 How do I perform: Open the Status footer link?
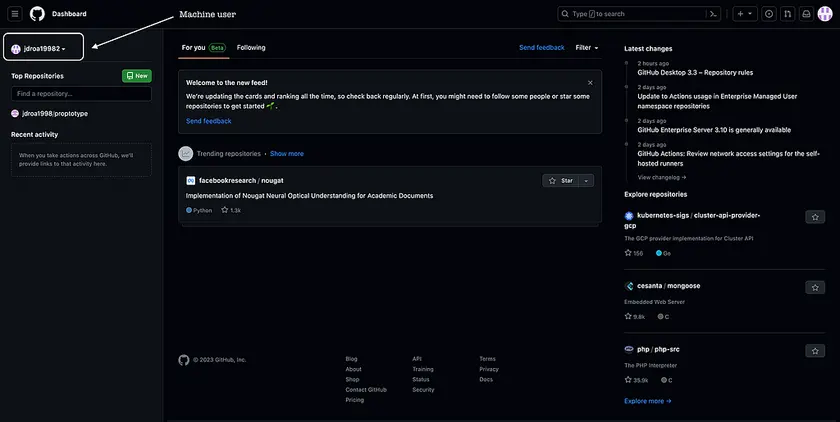[421, 379]
